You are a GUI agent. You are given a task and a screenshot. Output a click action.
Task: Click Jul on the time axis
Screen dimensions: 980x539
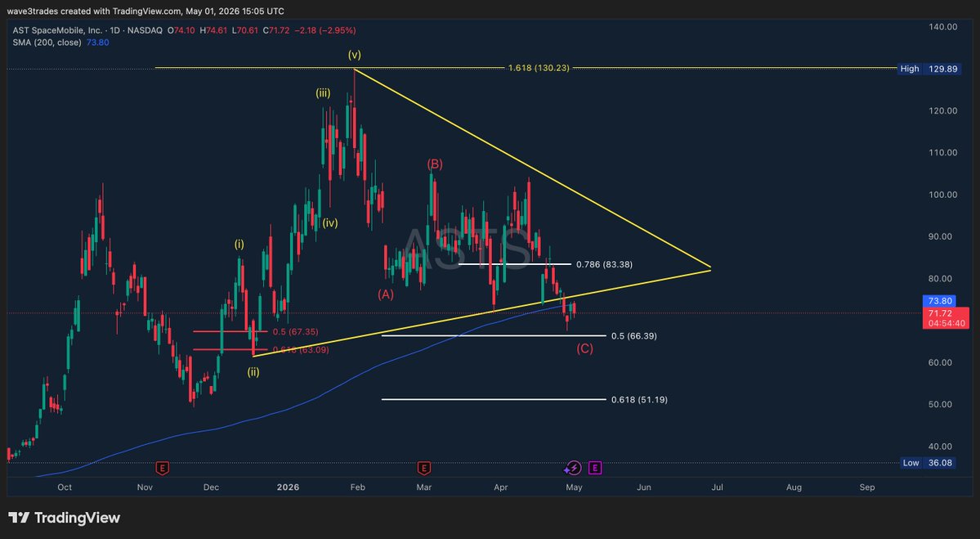(x=717, y=487)
